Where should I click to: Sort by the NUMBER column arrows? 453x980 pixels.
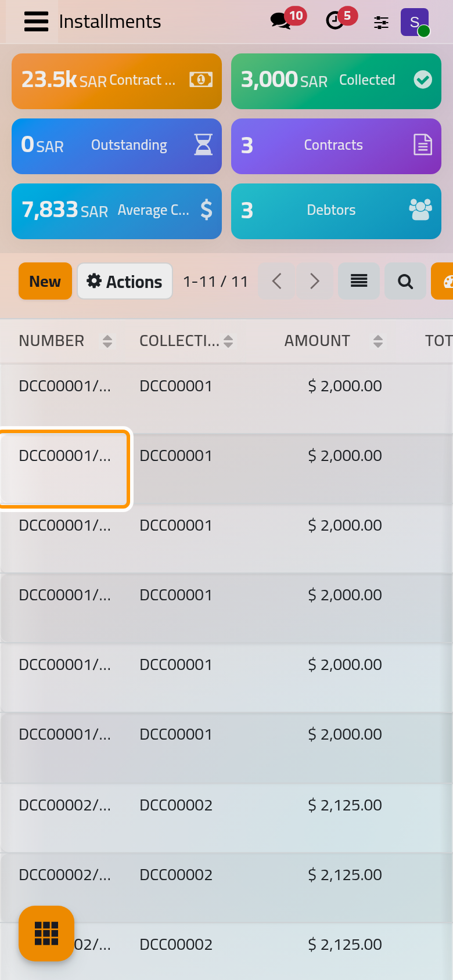tap(107, 341)
